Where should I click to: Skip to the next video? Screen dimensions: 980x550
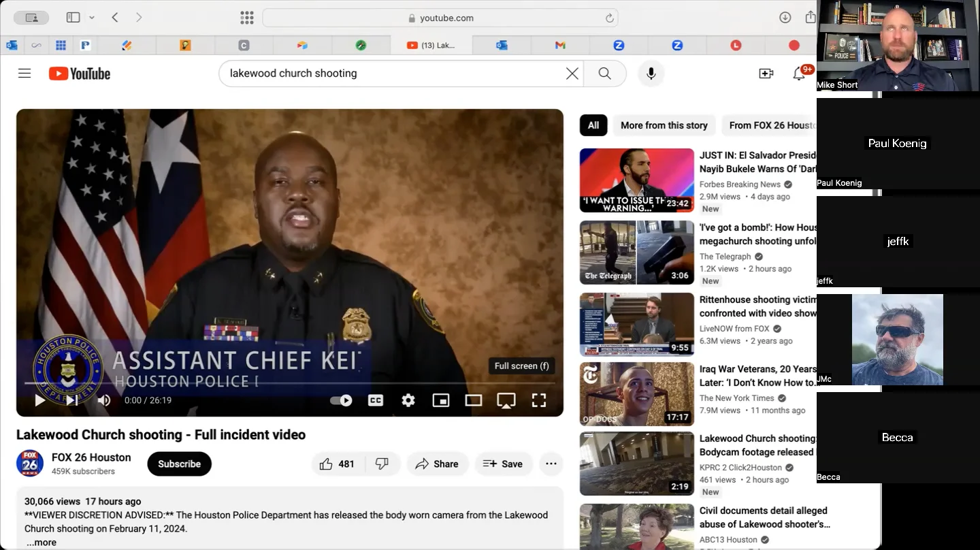click(x=72, y=400)
